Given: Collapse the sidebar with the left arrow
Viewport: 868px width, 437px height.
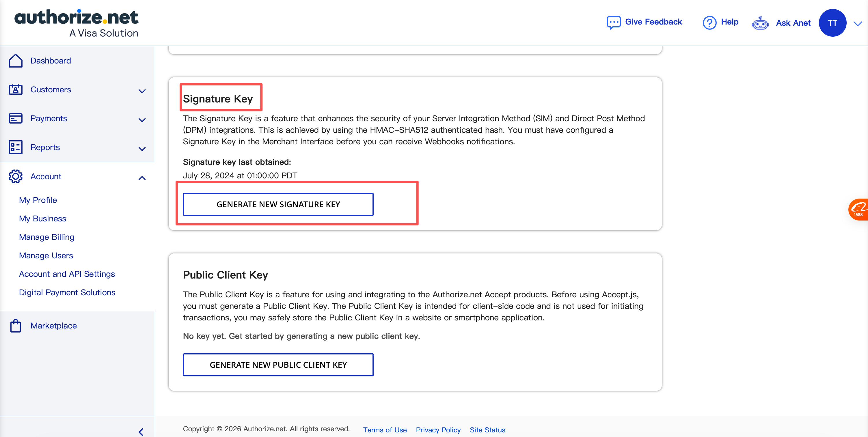Looking at the screenshot, I should coord(141,432).
